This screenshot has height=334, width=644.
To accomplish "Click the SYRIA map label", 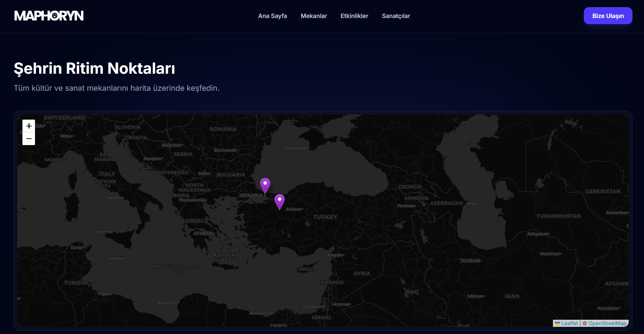I will click(362, 274).
